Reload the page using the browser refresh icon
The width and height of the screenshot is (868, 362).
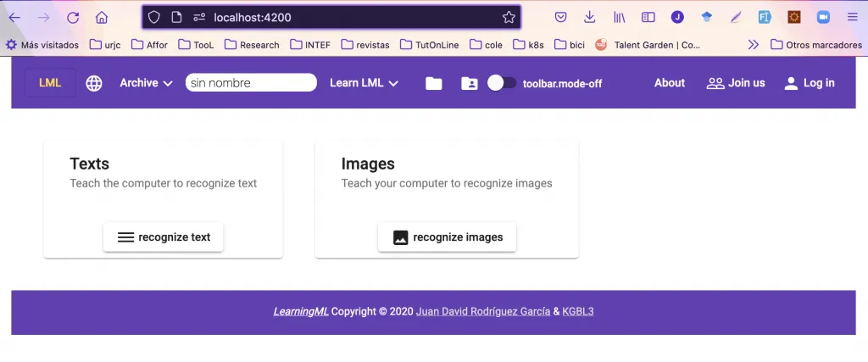(73, 17)
